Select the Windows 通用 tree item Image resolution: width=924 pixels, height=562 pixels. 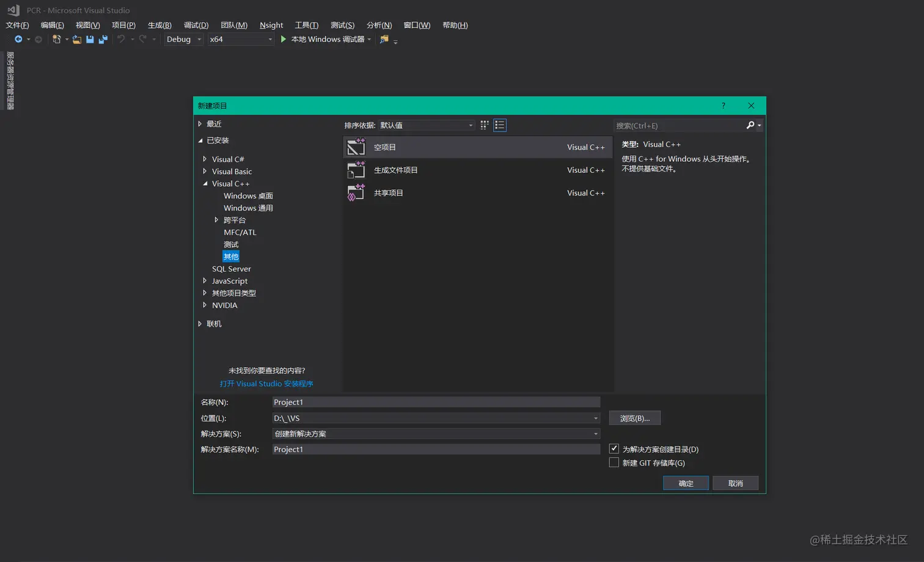(248, 208)
